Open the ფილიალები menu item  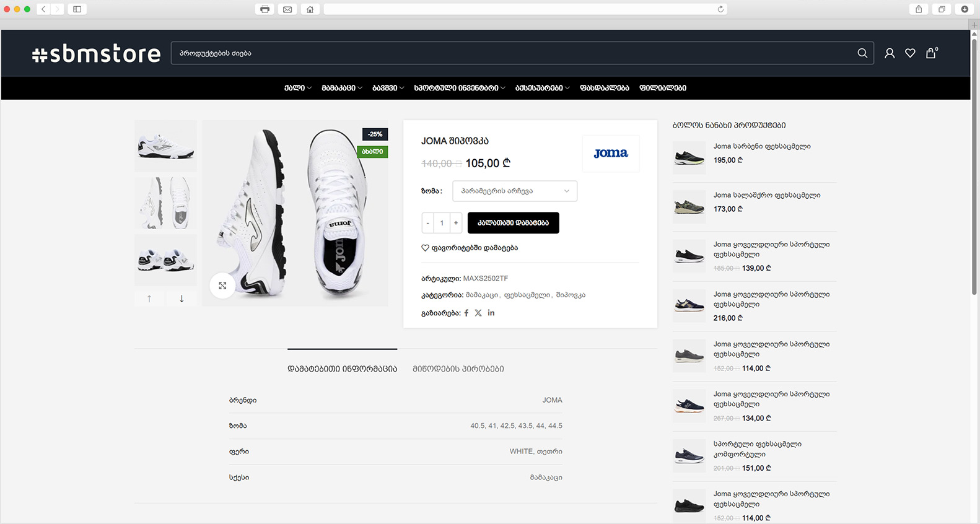pyautogui.click(x=663, y=88)
